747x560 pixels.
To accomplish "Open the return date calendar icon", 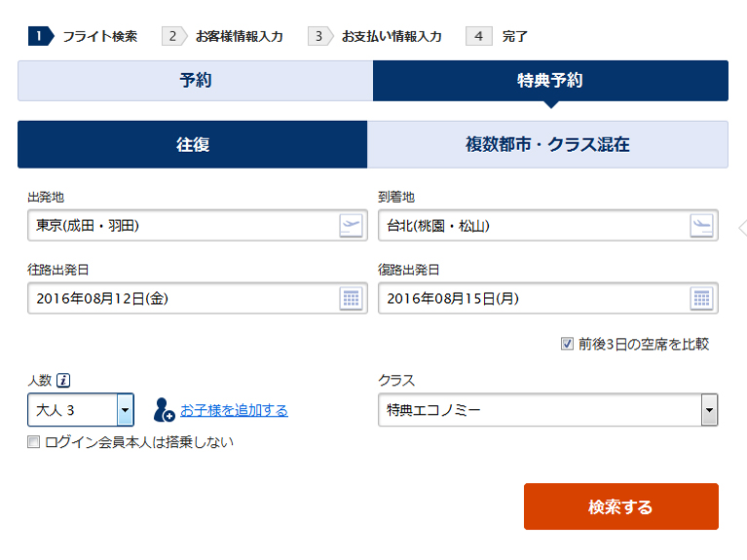I will click(x=701, y=299).
